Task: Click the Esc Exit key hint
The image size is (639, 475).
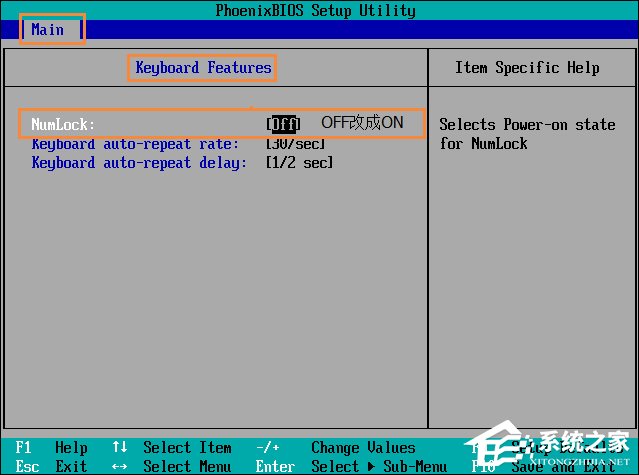Action: tap(51, 466)
